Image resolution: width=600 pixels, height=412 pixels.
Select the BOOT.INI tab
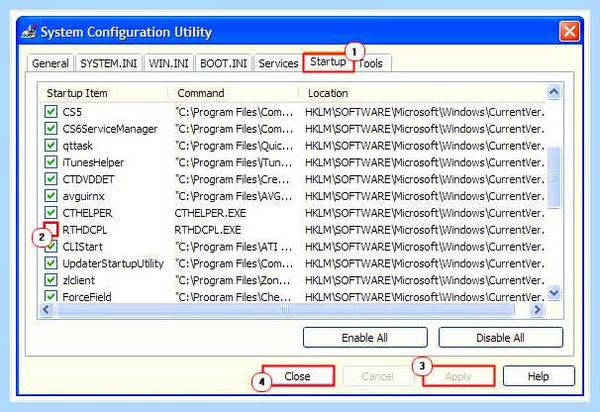(x=223, y=63)
